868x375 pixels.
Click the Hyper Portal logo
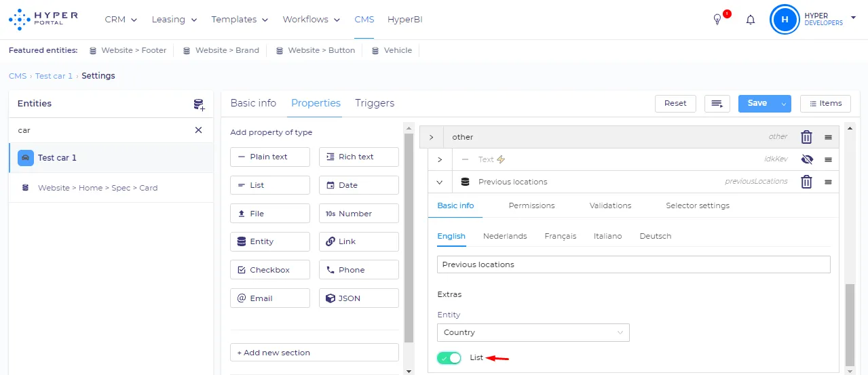43,20
